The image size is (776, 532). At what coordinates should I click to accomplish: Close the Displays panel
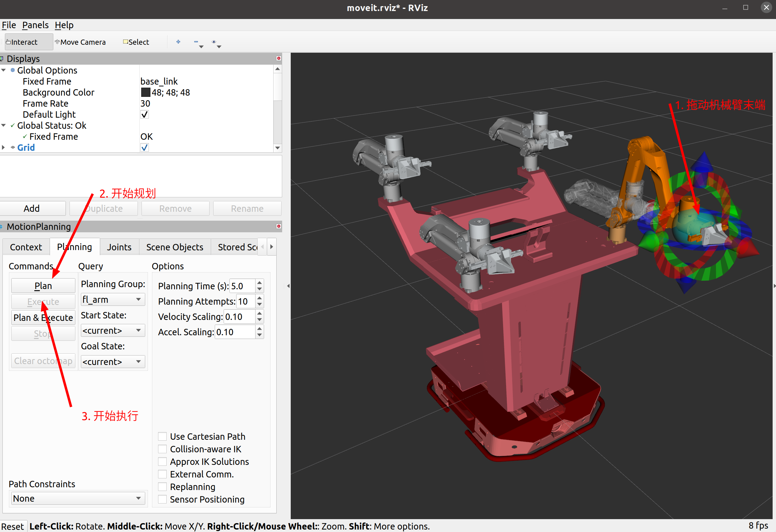(278, 59)
